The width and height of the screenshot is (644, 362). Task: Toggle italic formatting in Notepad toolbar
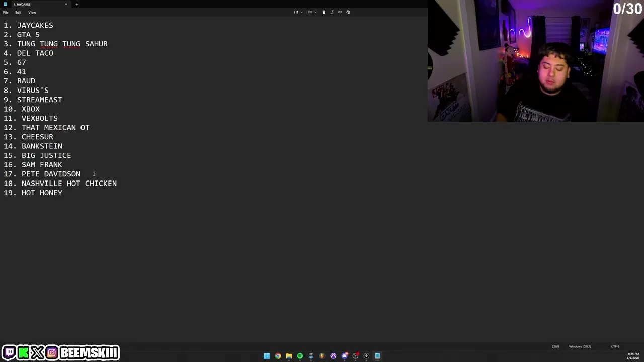tap(332, 12)
